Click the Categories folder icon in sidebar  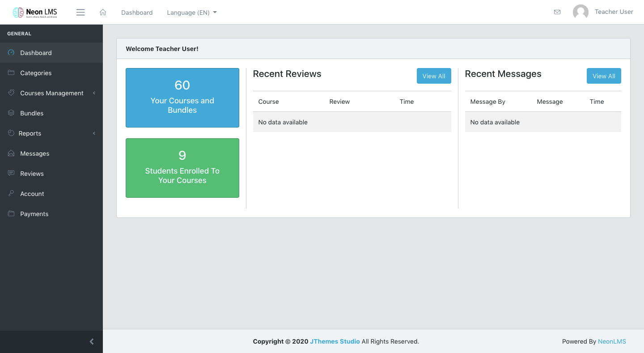[x=11, y=72]
